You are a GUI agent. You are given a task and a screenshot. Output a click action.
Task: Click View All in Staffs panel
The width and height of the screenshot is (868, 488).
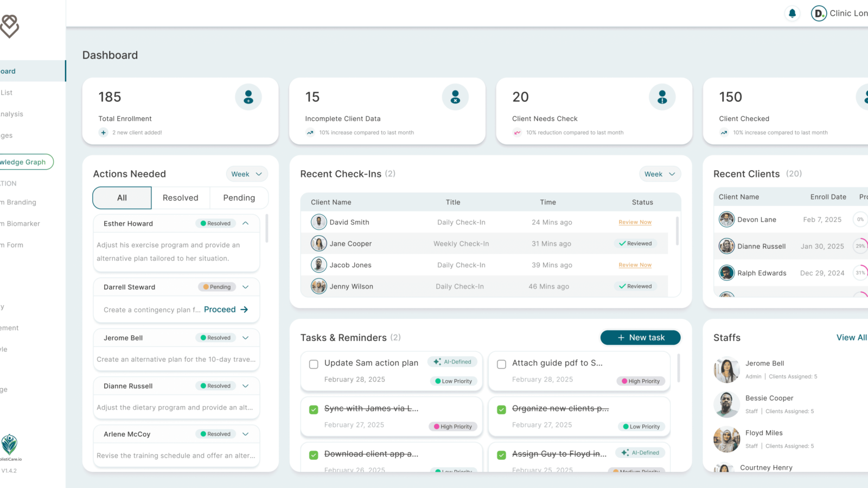[x=852, y=337]
